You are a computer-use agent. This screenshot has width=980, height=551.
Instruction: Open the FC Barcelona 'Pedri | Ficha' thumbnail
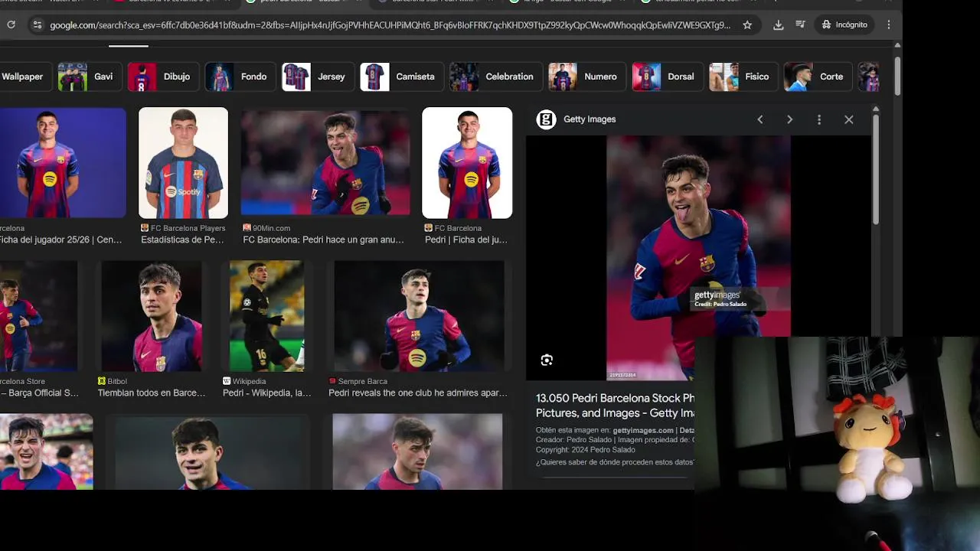(467, 163)
